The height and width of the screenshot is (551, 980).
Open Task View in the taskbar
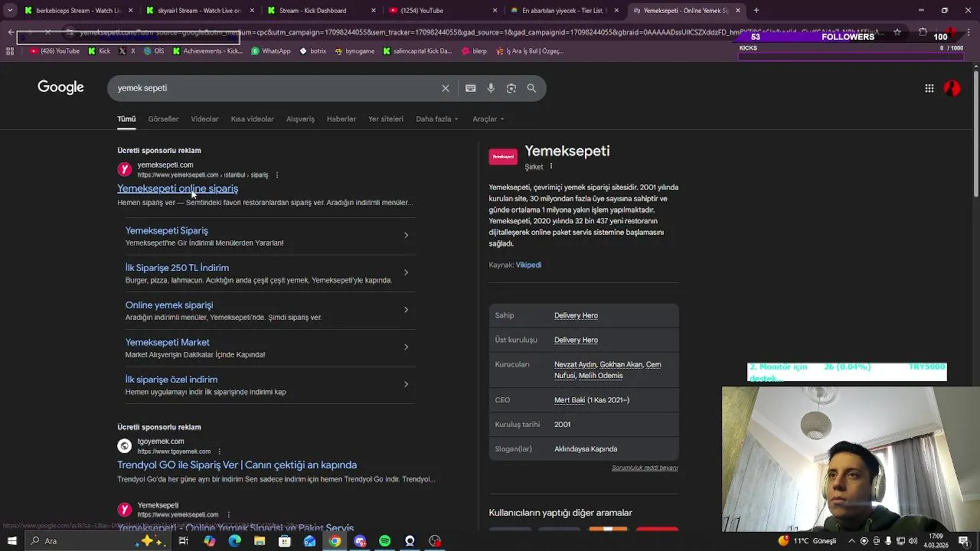[x=184, y=541]
